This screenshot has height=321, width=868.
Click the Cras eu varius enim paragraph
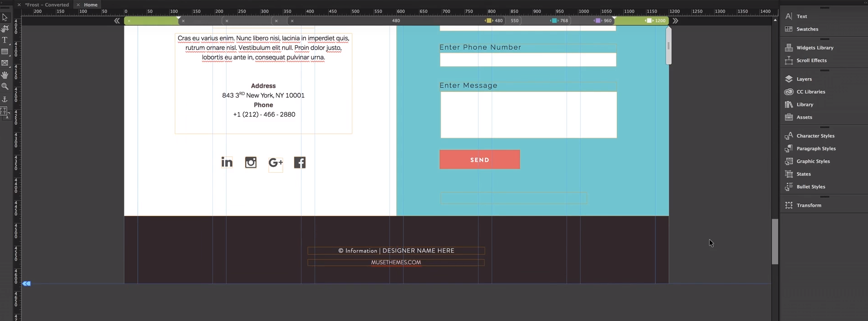[263, 48]
